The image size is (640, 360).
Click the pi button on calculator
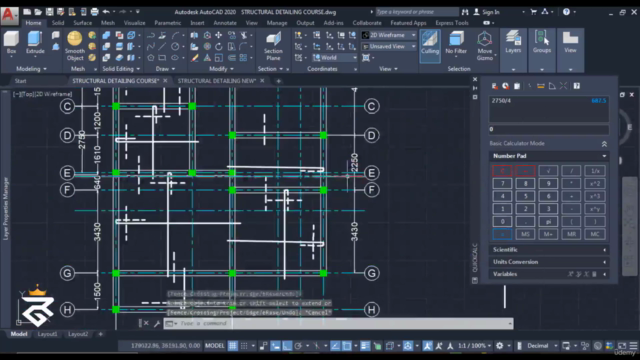pos(548,222)
